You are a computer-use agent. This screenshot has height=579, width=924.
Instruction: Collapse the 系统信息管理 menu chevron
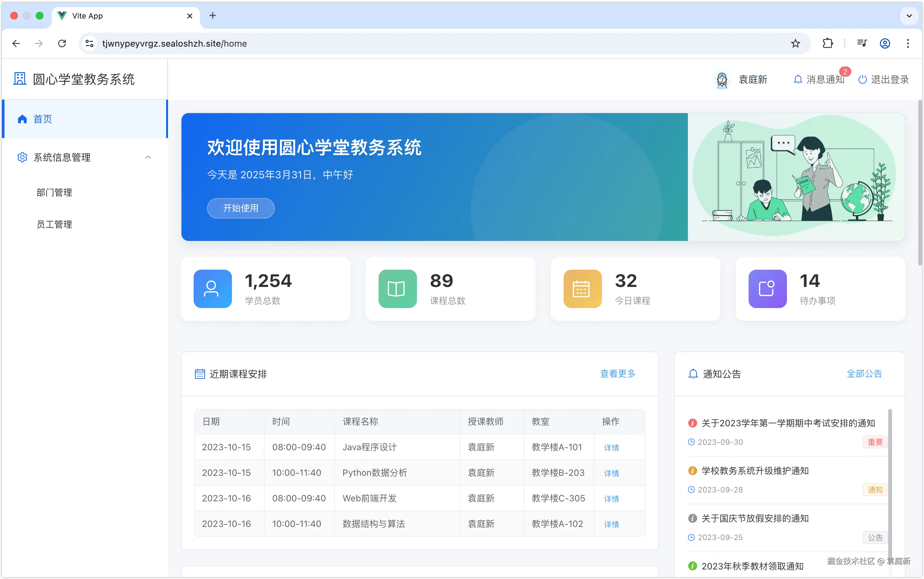(x=148, y=158)
